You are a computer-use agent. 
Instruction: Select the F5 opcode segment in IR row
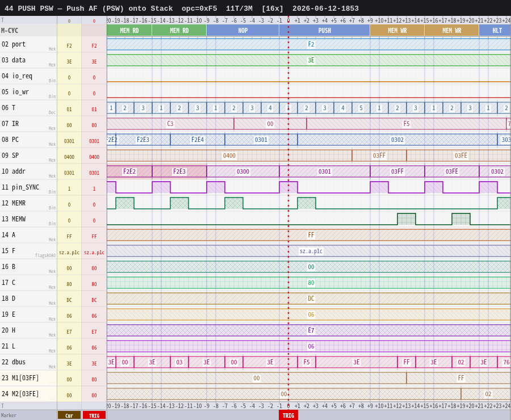[x=407, y=124]
